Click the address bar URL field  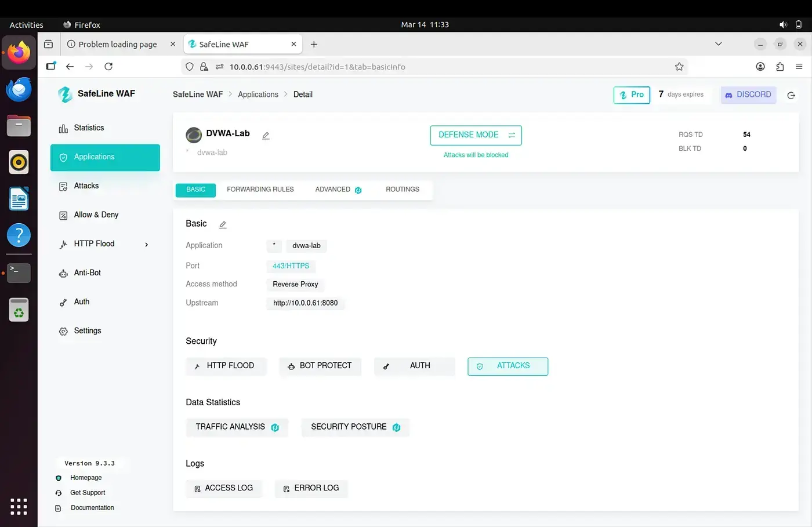tap(435, 67)
